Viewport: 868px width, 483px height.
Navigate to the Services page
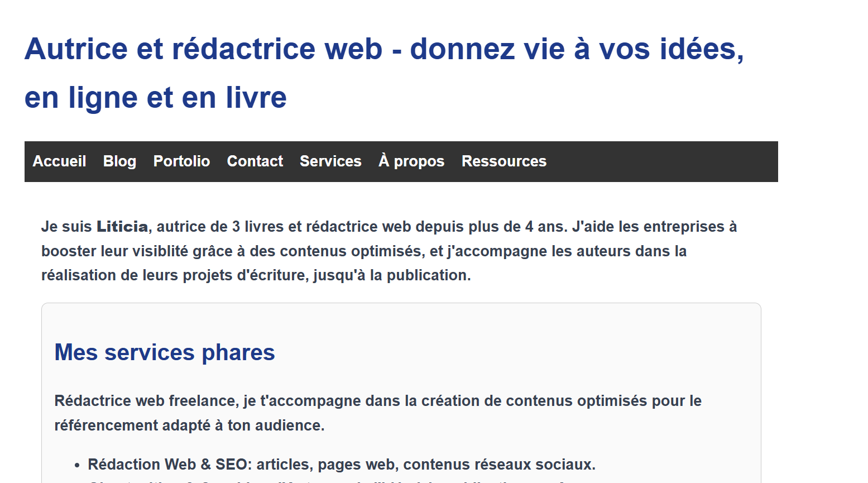click(330, 161)
